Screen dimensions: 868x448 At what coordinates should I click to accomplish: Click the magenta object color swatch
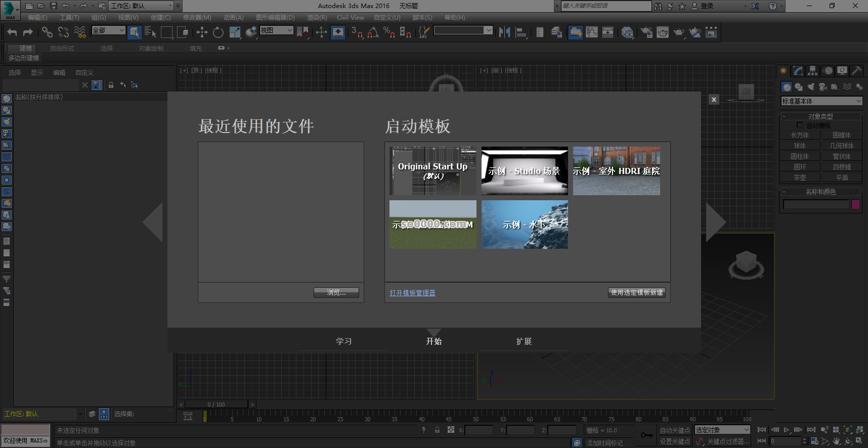pos(856,204)
